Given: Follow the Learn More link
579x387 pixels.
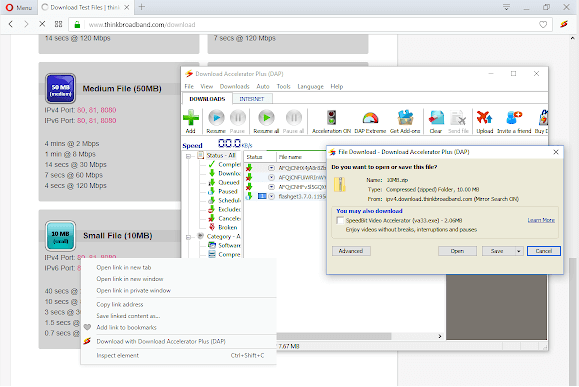Looking at the screenshot, I should pos(541,220).
